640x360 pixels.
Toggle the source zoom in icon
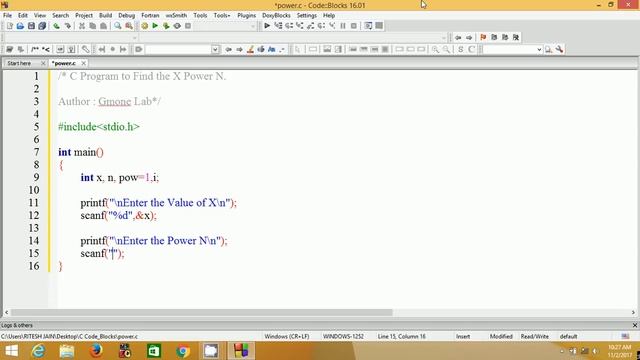coord(436,49)
